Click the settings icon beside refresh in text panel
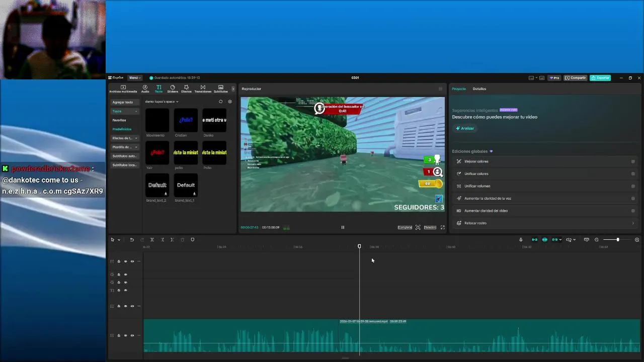 coord(230,102)
